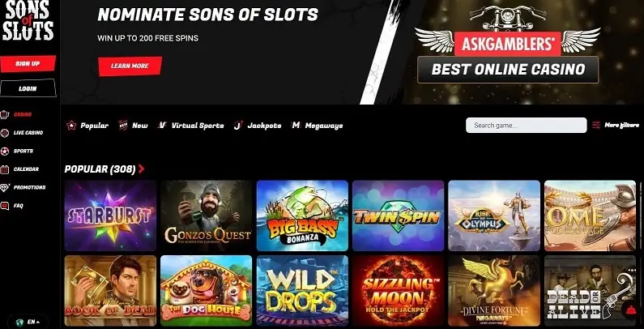
Task: Click the Learn More banner button
Action: (130, 66)
